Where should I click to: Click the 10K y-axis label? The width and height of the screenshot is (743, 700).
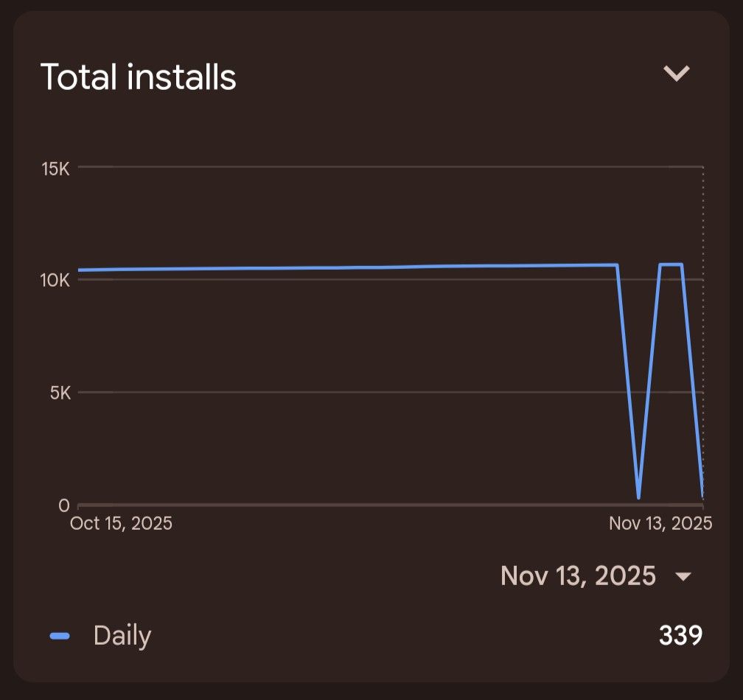click(55, 281)
